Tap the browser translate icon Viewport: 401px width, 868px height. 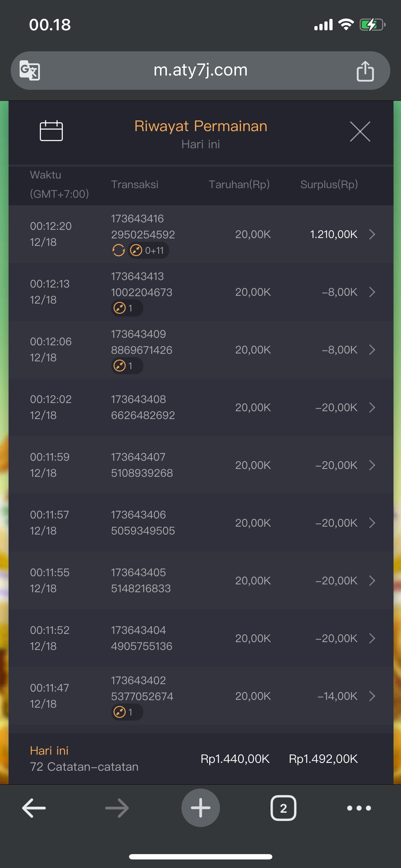(30, 70)
